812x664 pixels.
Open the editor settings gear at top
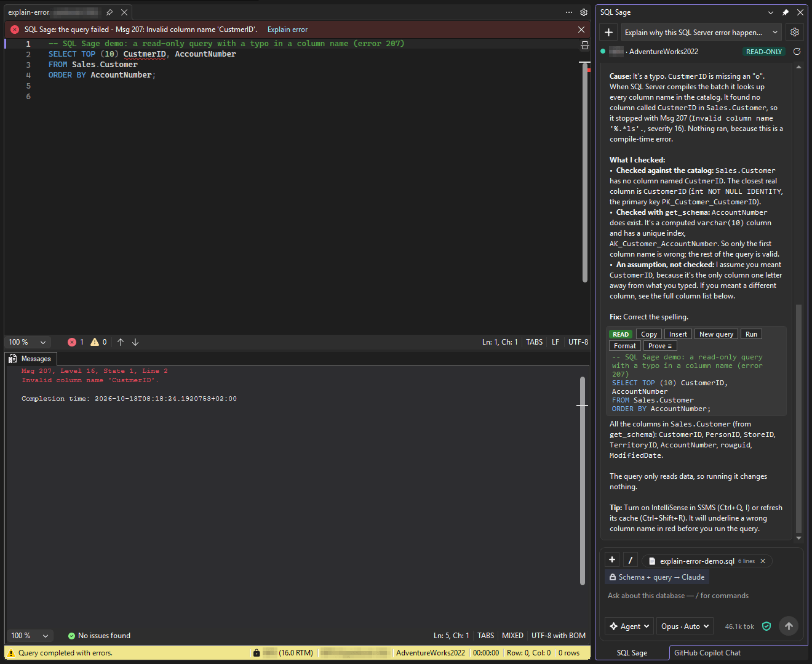click(584, 12)
